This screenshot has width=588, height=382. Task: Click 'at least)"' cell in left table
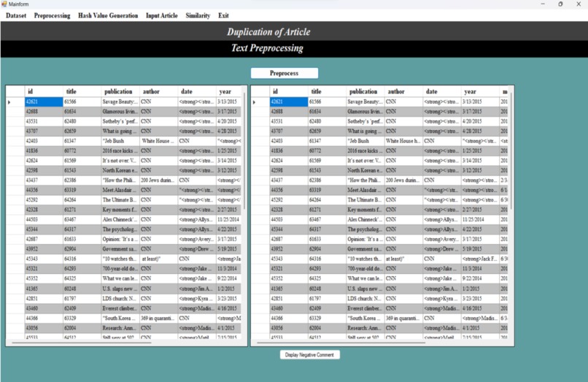tap(158, 259)
